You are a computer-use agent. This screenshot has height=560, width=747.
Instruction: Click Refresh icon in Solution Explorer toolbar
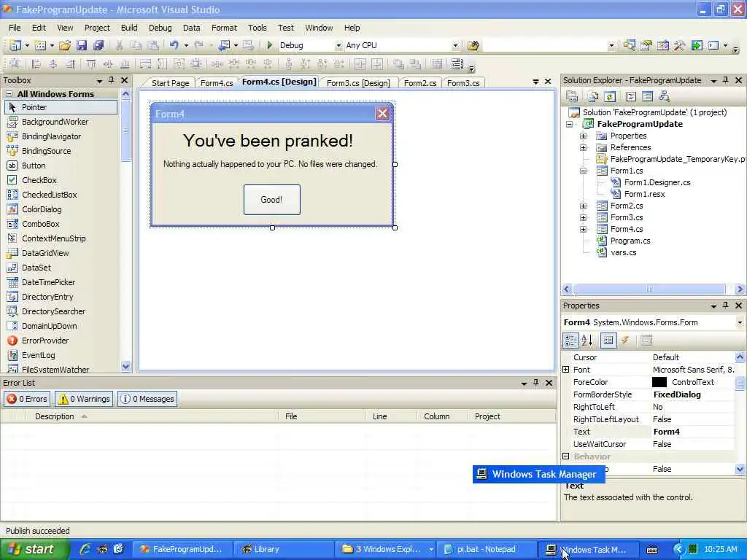[609, 97]
